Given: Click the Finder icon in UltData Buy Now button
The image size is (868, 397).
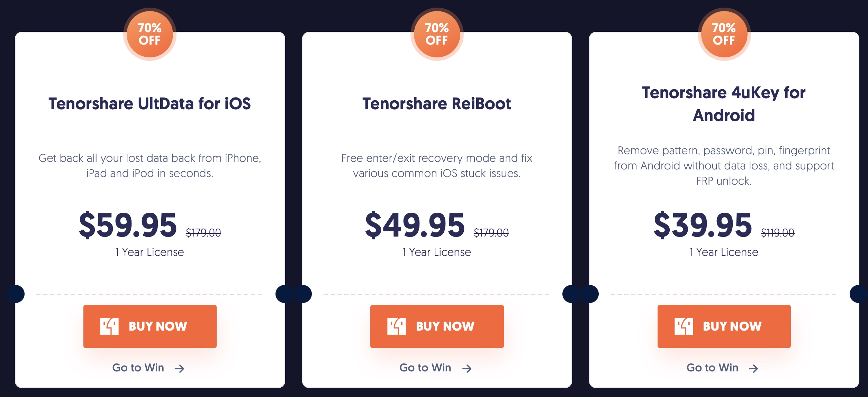Looking at the screenshot, I should tap(109, 326).
